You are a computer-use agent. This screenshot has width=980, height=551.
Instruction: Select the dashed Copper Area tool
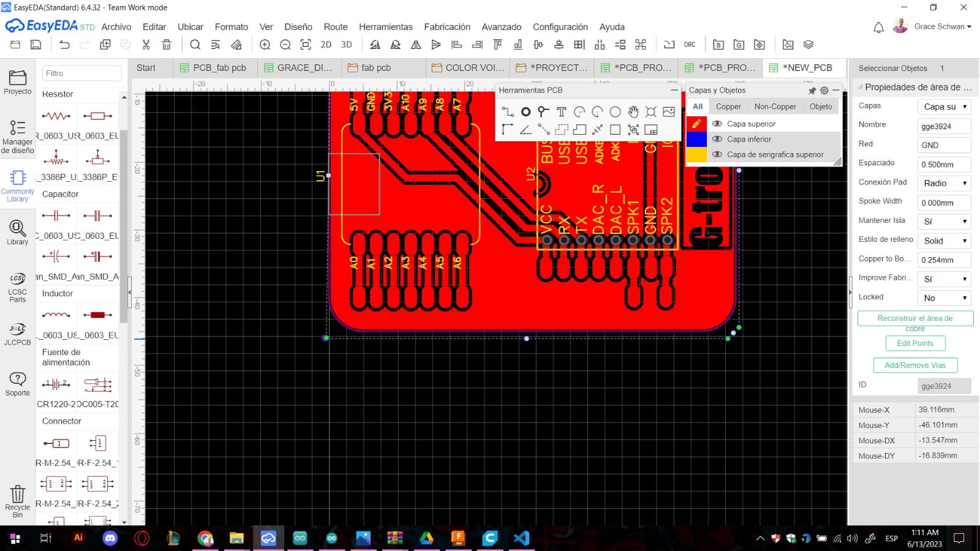561,129
